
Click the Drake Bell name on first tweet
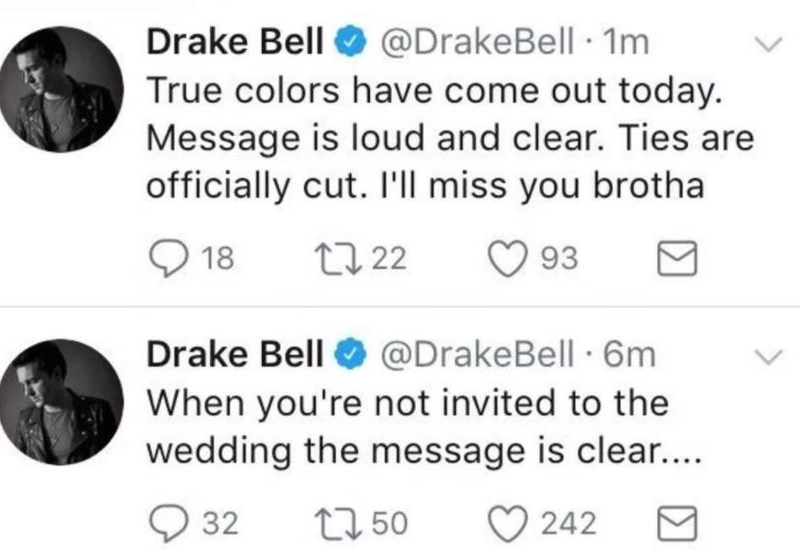tap(235, 41)
